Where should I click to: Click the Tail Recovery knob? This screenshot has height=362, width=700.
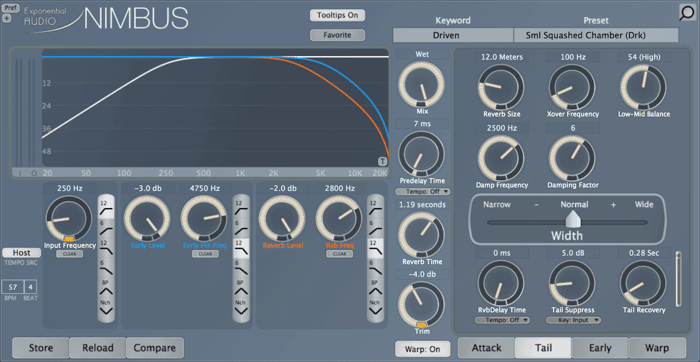click(643, 283)
